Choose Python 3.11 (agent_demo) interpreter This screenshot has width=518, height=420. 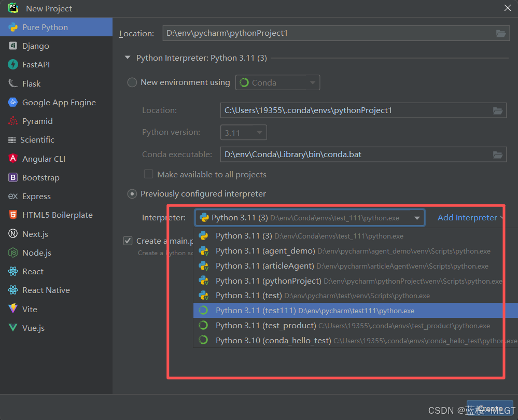[356, 251]
